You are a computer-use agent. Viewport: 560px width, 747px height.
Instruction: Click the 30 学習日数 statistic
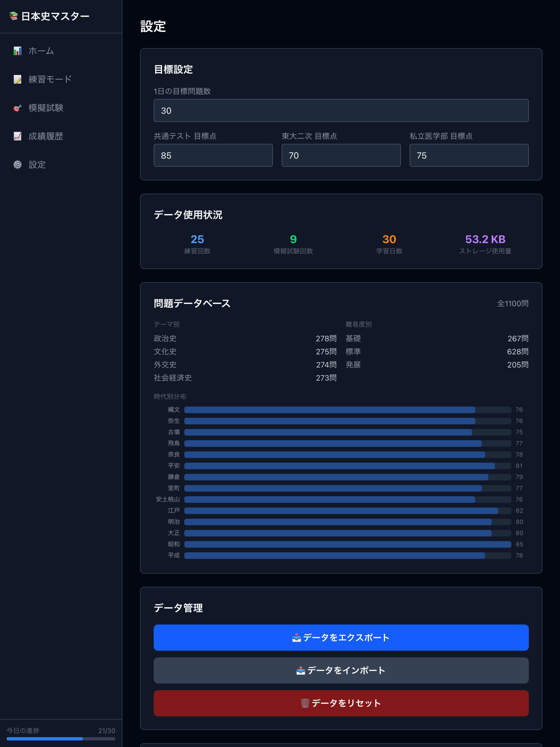click(389, 244)
